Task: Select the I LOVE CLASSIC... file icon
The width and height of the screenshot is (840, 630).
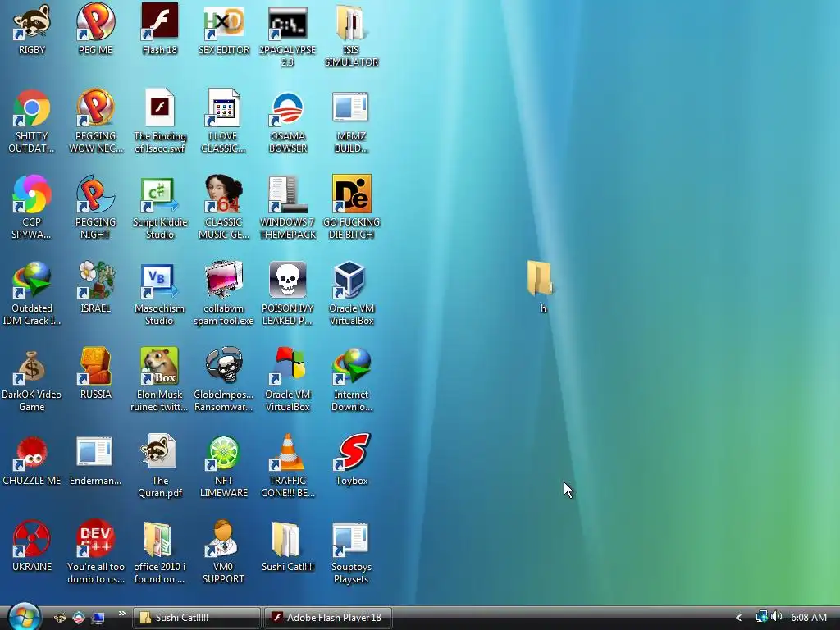Action: pos(224,108)
